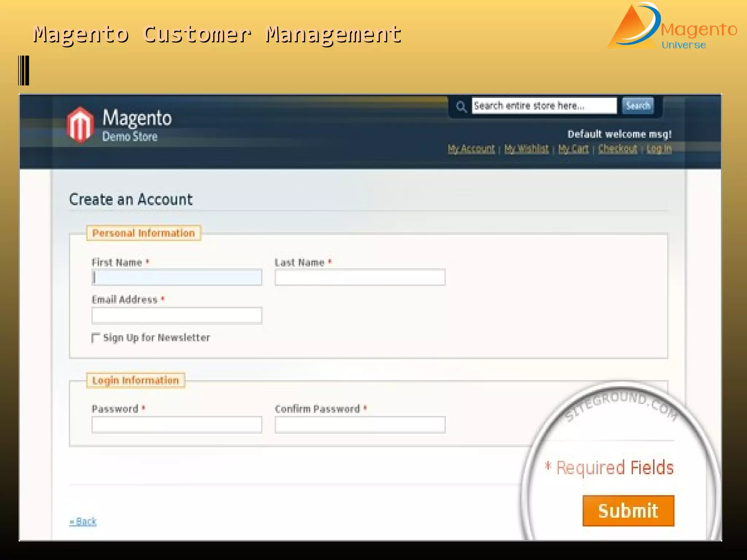Open the My Wishlist link

(526, 149)
